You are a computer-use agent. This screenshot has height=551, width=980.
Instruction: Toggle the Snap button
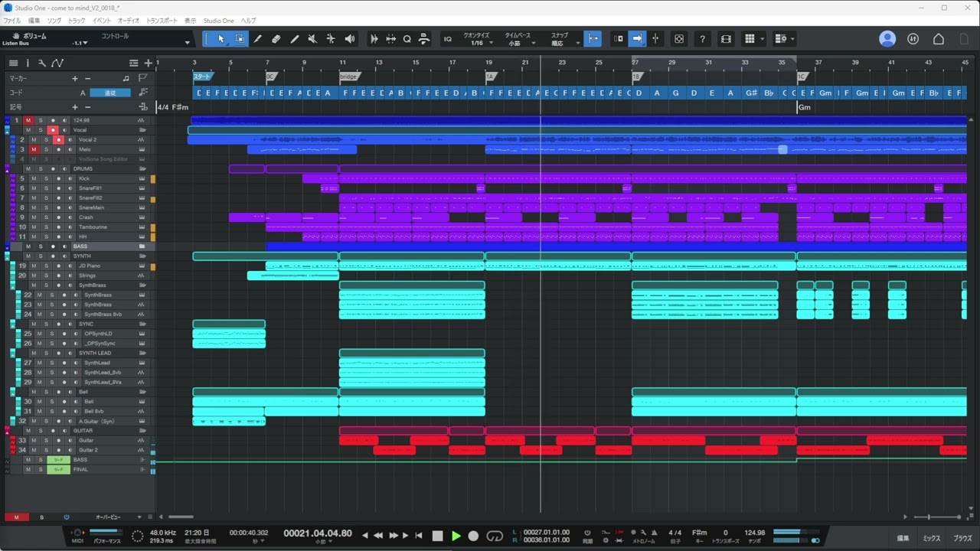pos(592,39)
